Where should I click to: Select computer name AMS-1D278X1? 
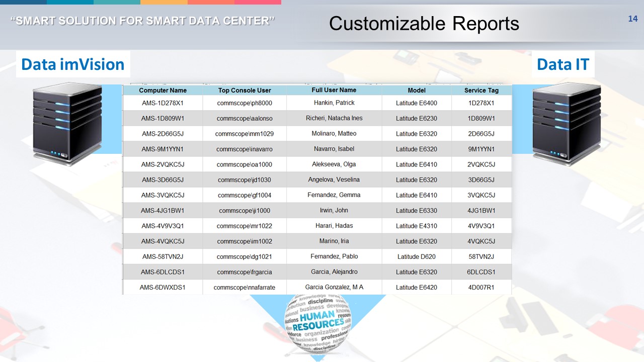pos(163,103)
